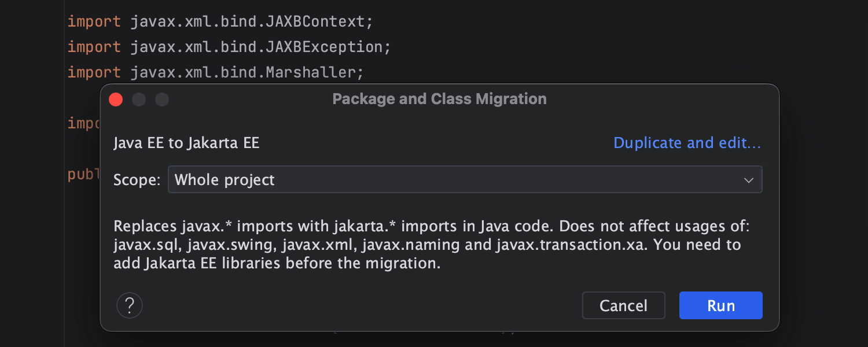The height and width of the screenshot is (347, 868).
Task: Click the truncated import line behind dialog
Action: (x=84, y=123)
